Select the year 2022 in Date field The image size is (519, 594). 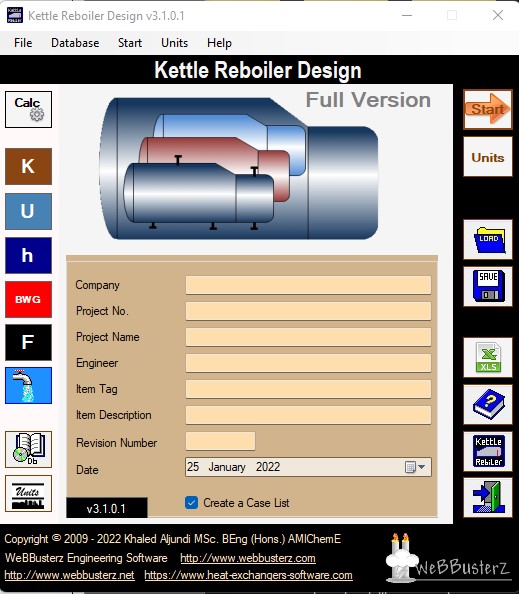268,467
